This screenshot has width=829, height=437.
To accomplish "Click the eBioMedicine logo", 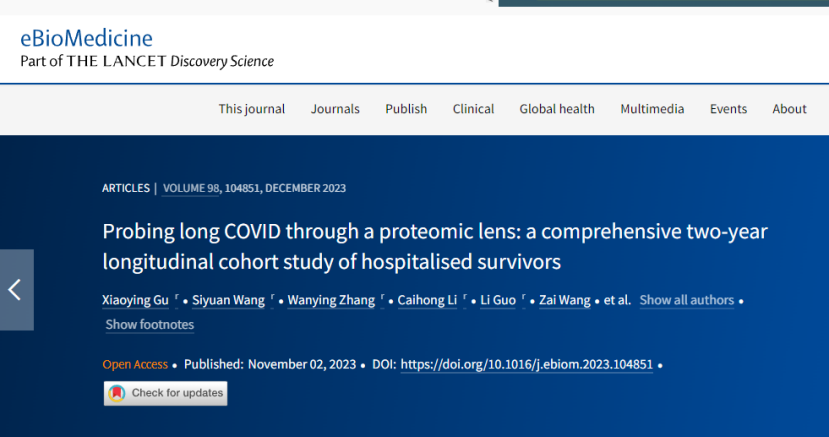I will click(x=87, y=39).
